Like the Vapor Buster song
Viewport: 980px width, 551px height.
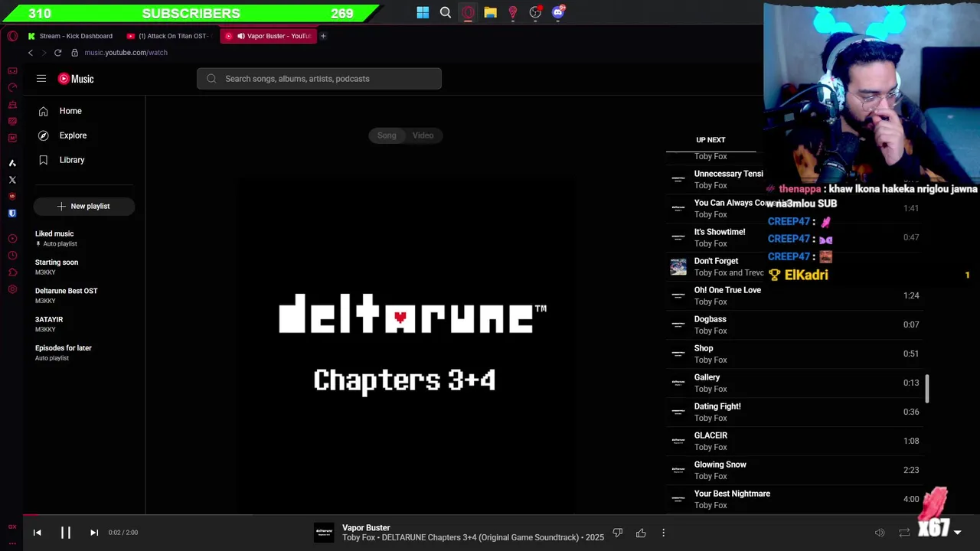641,533
